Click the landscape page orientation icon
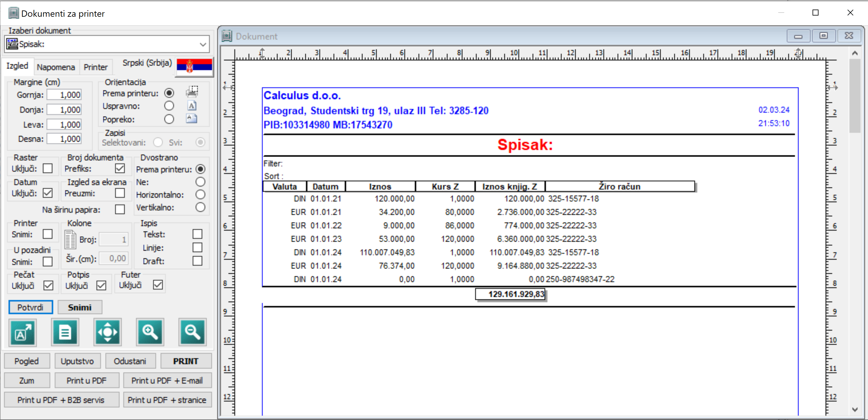 pos(192,119)
